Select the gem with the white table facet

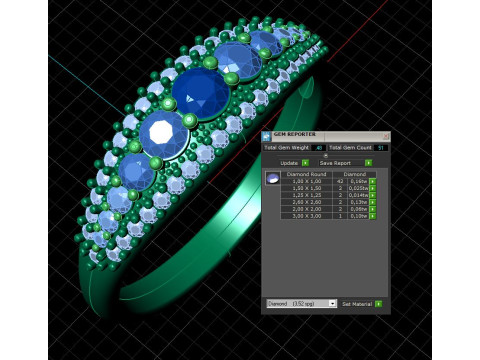pos(164,134)
